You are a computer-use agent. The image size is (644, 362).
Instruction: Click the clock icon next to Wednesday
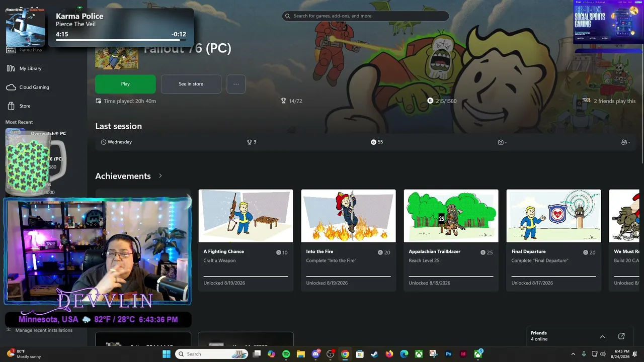[x=104, y=142]
